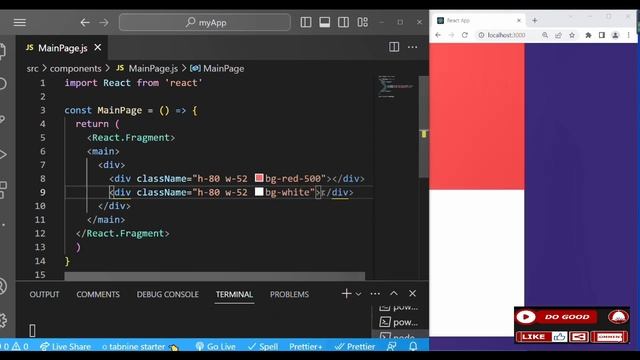
Task: Close the React App browser tab
Action: click(519, 20)
